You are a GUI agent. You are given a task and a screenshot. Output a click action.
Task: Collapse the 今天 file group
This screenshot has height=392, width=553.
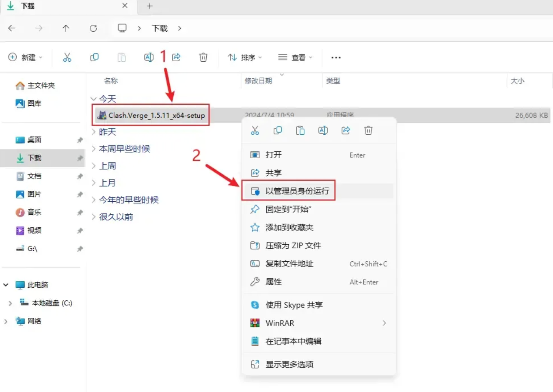point(94,99)
